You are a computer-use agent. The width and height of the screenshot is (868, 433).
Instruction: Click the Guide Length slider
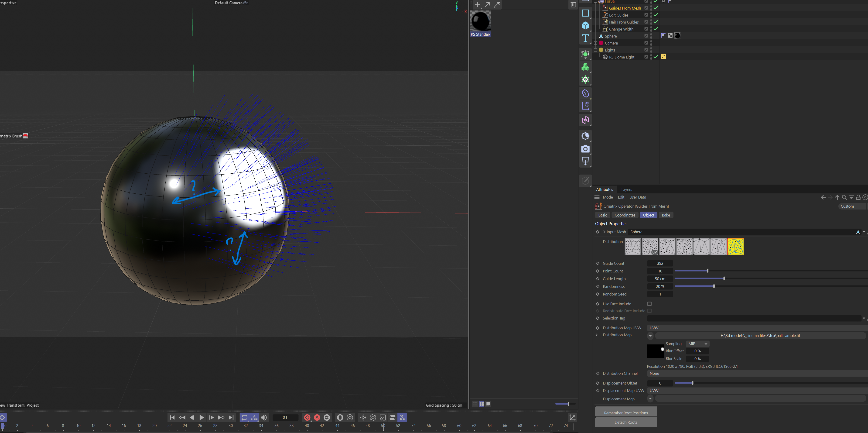(x=724, y=279)
